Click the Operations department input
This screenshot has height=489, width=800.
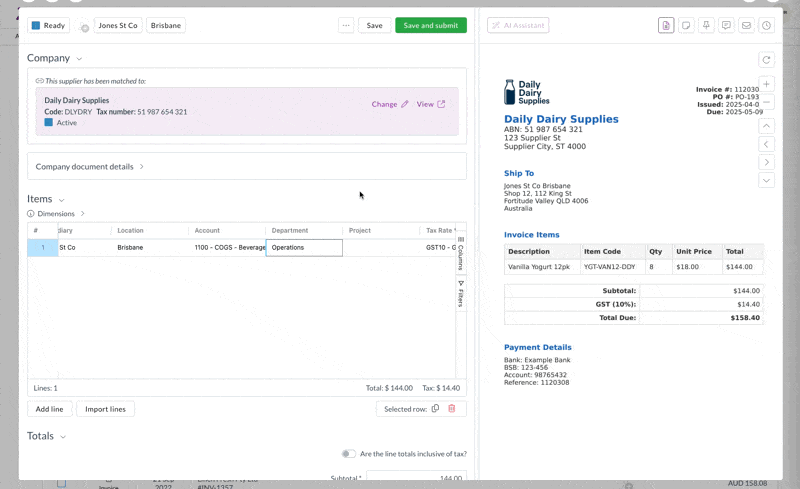tap(304, 248)
